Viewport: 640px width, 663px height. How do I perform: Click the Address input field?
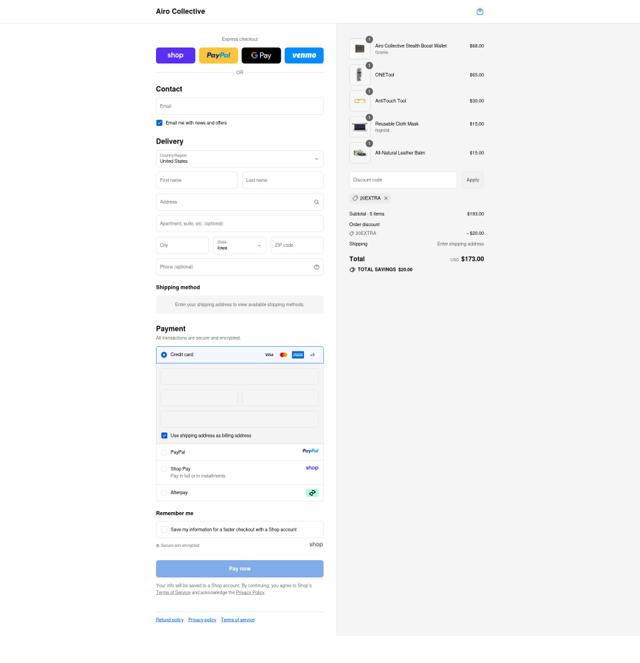pos(240,202)
